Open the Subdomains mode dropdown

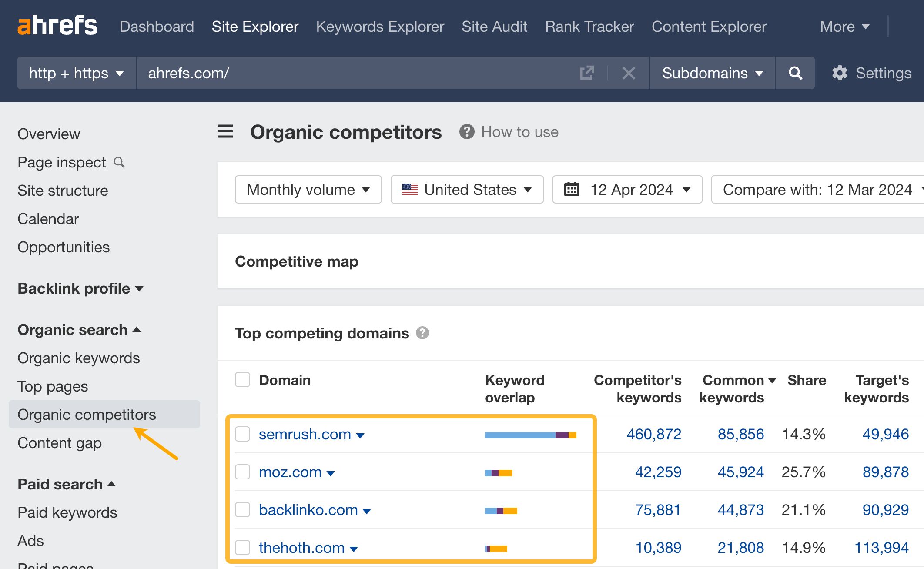point(712,73)
